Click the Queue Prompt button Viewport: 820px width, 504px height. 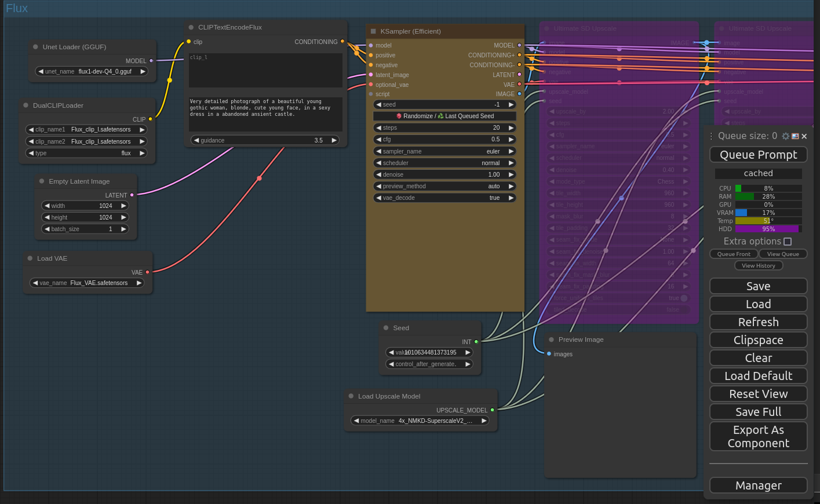(758, 155)
